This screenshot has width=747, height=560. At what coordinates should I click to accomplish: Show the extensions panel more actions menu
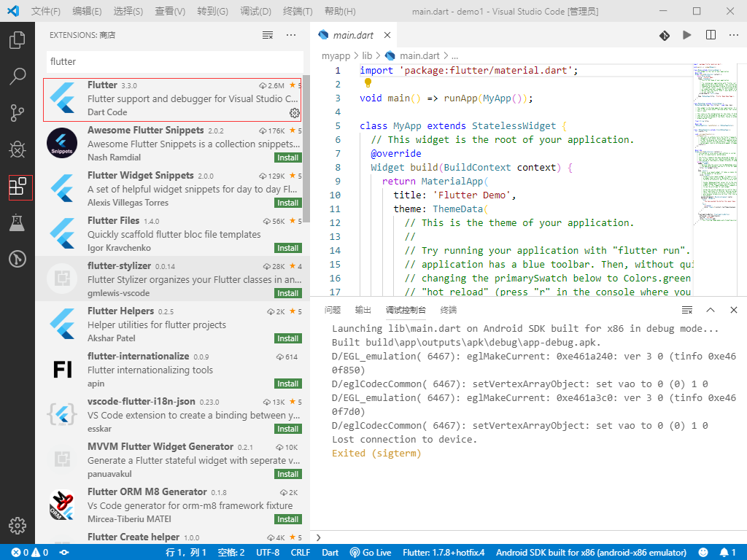click(x=291, y=35)
